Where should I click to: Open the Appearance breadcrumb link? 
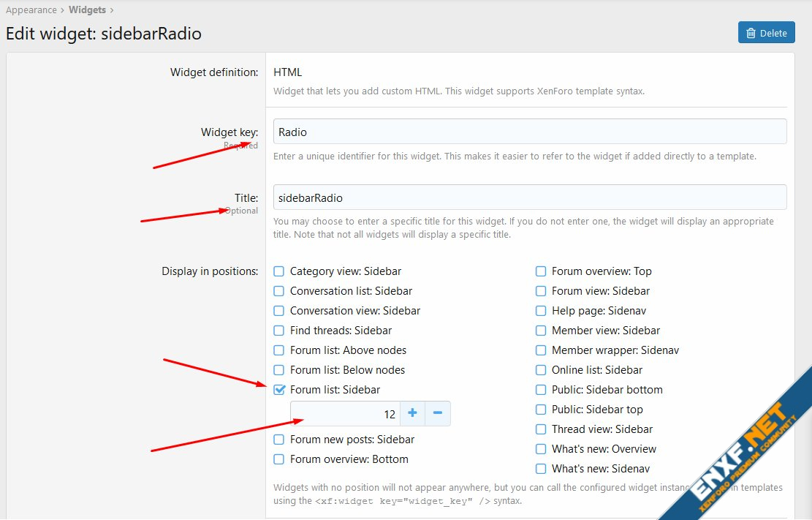coord(31,10)
